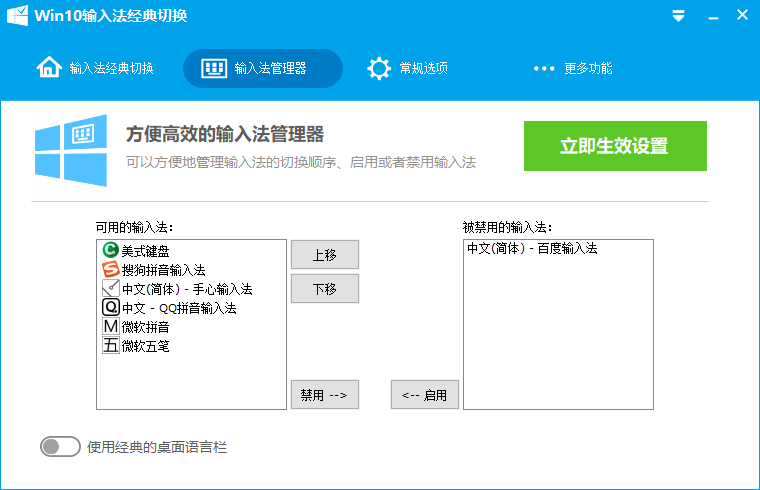Click the gear icon for 常规选项
760x490 pixels.
(x=378, y=68)
